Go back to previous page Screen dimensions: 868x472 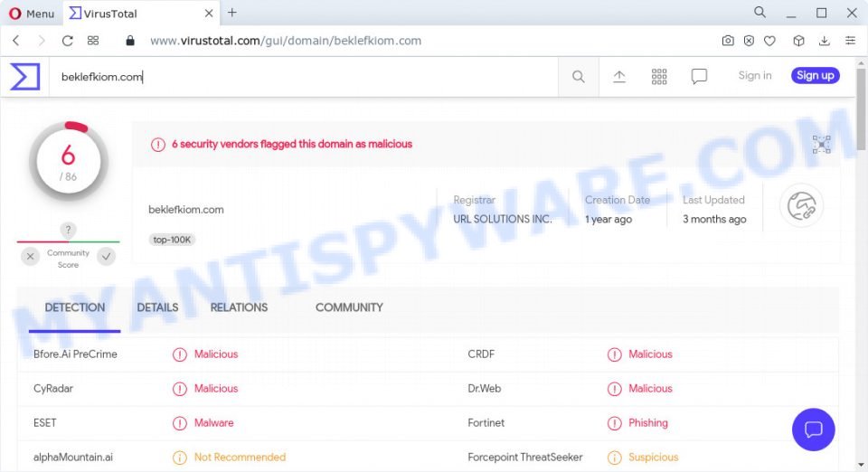click(x=16, y=41)
